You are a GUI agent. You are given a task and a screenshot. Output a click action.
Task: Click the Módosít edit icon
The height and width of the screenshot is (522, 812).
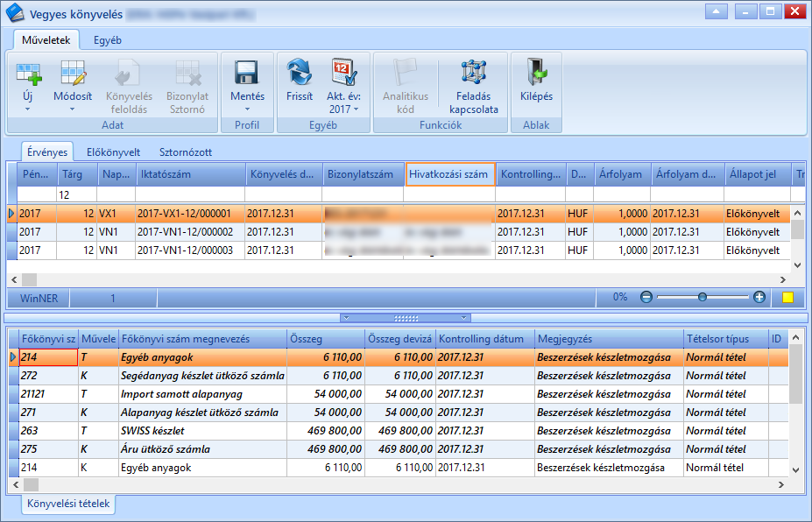(73, 74)
